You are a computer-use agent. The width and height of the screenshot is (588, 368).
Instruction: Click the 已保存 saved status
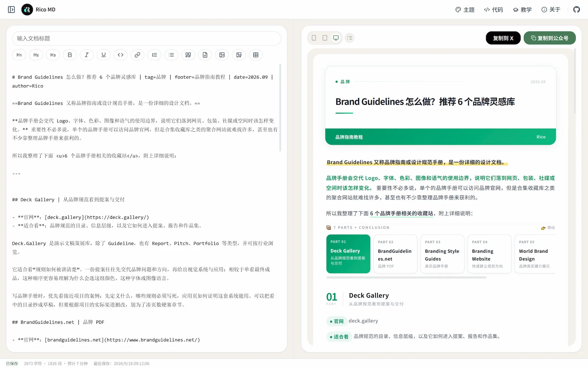[x=12, y=364]
